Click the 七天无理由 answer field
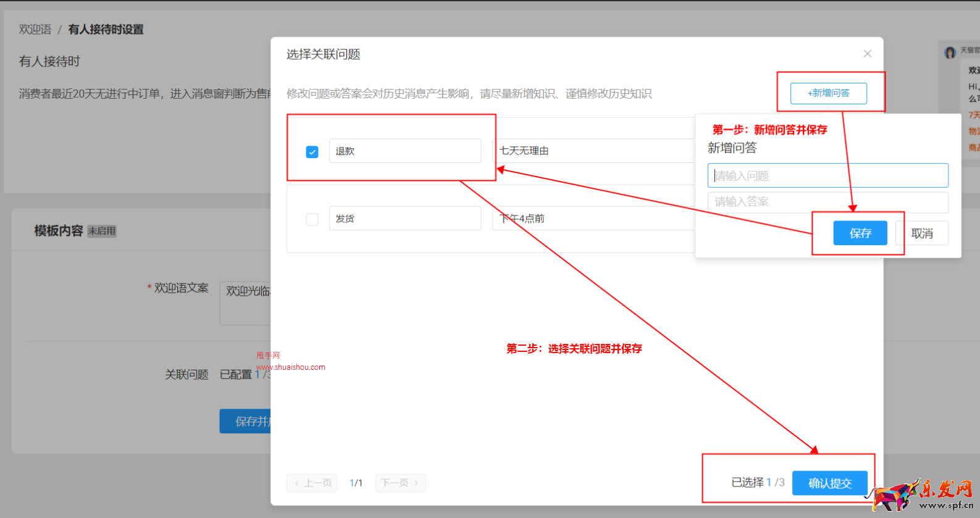The width and height of the screenshot is (980, 518). point(593,151)
